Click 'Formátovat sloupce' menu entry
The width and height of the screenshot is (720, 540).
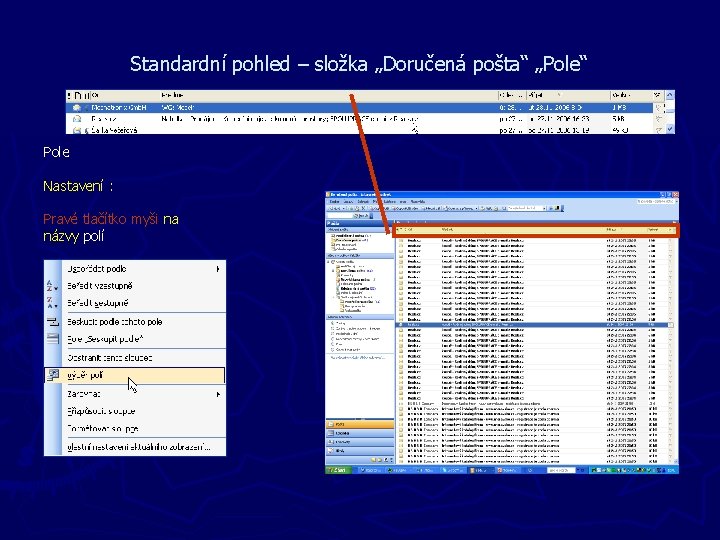coord(135,428)
